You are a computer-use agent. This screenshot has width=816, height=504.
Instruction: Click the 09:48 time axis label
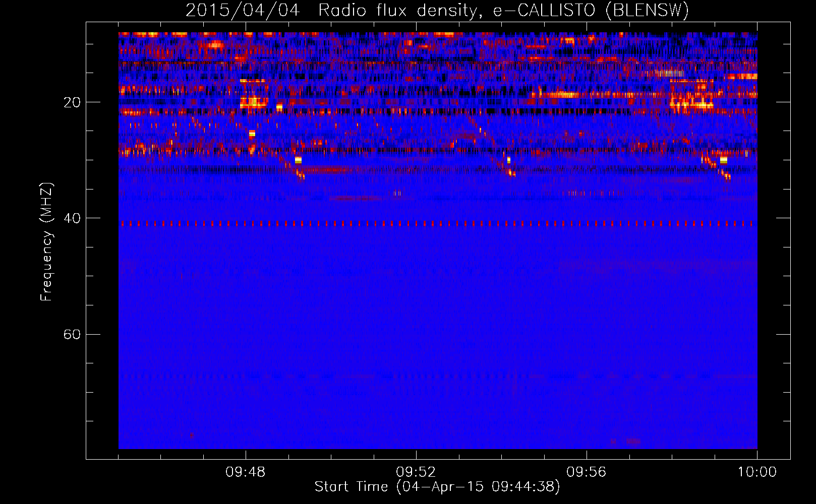click(246, 472)
